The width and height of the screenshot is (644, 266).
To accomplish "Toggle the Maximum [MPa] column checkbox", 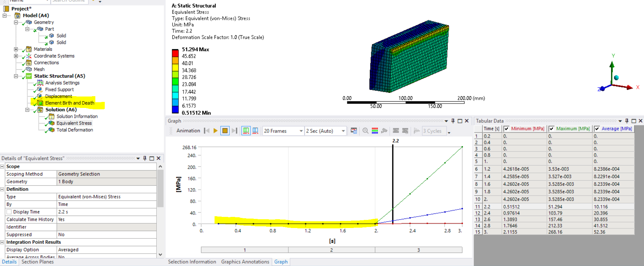I will tap(551, 129).
